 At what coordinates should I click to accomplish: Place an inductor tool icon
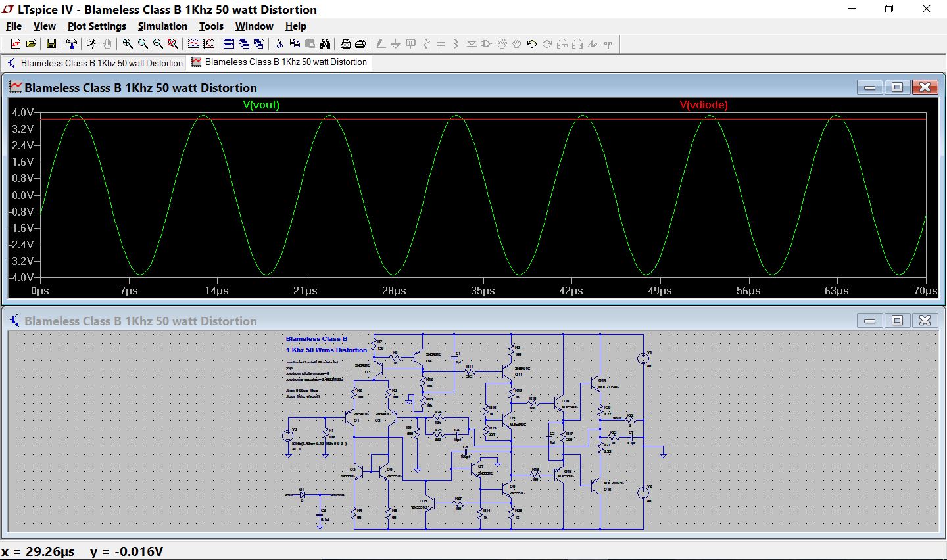456,44
